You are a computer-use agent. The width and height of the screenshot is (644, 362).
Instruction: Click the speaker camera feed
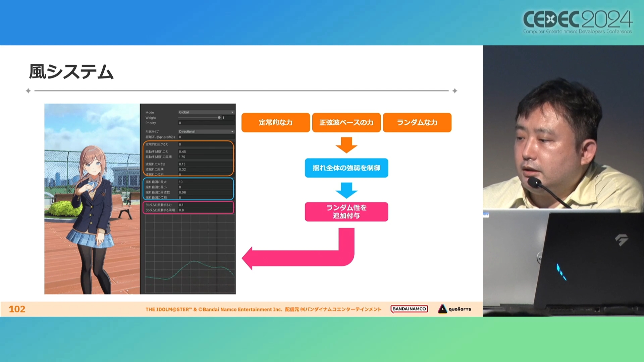pos(563,181)
